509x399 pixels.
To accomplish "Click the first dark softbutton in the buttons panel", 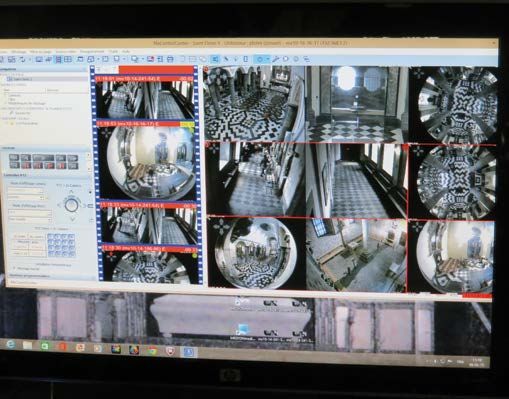I will click(x=14, y=157).
